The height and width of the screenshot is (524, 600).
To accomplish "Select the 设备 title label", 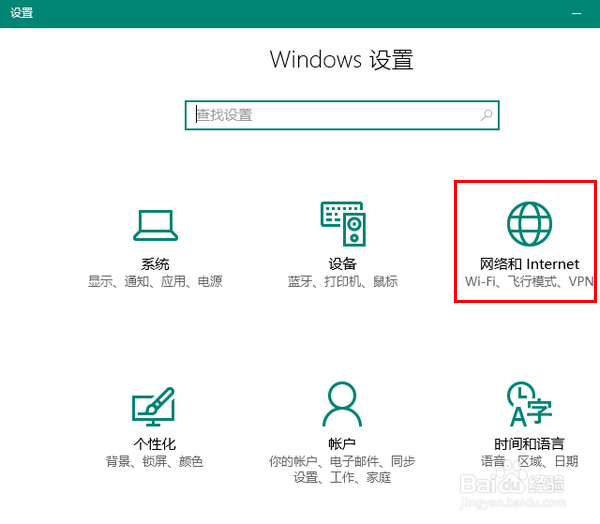I will tap(342, 264).
